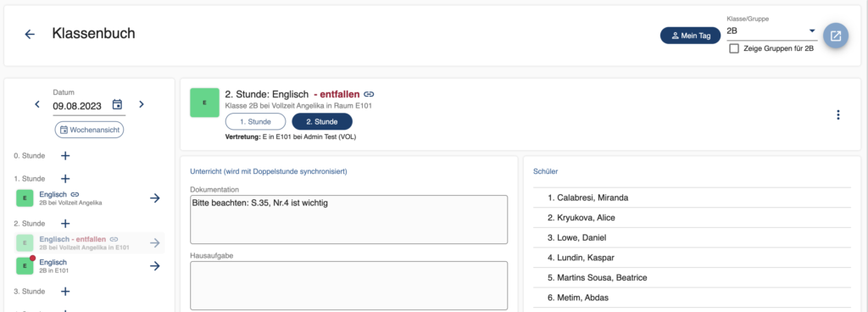The width and height of the screenshot is (868, 312).
Task: Click large green E subject tile
Action: (205, 103)
